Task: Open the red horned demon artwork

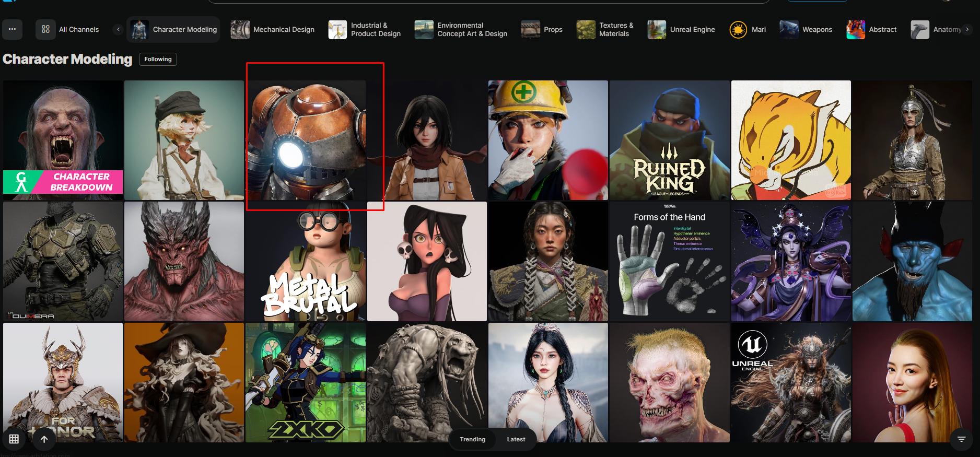Action: click(x=184, y=261)
